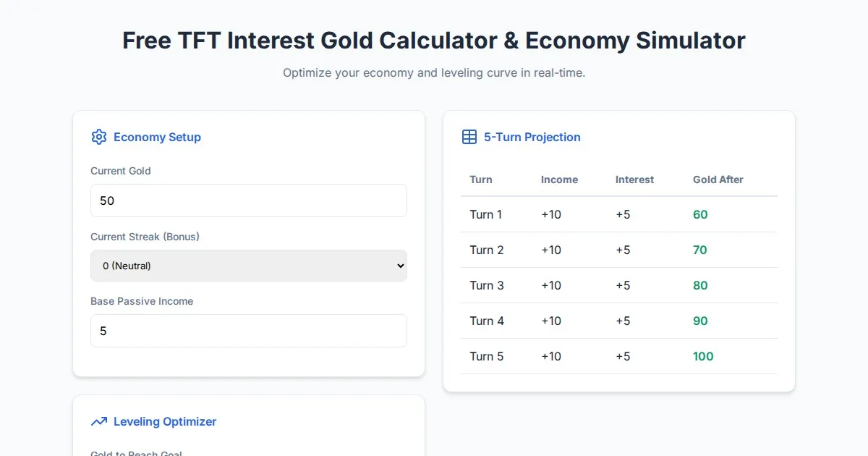Open the Current Streak dropdown

pos(248,266)
